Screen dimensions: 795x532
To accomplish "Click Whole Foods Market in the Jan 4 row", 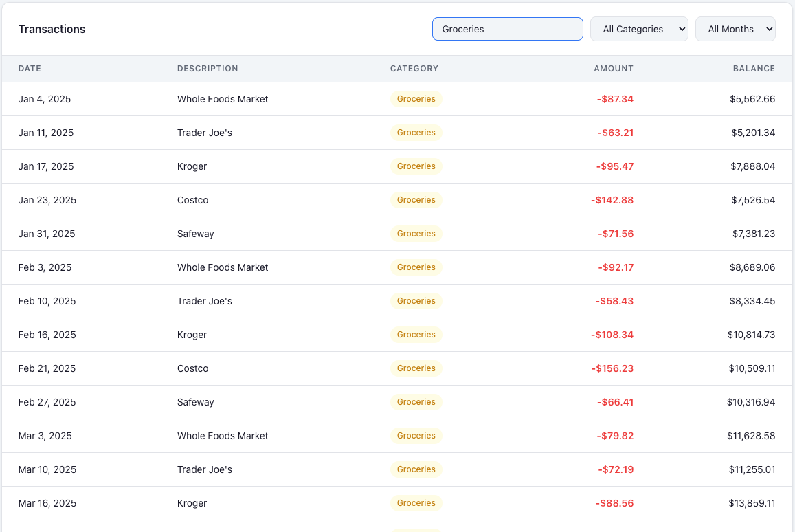I will tap(223, 99).
